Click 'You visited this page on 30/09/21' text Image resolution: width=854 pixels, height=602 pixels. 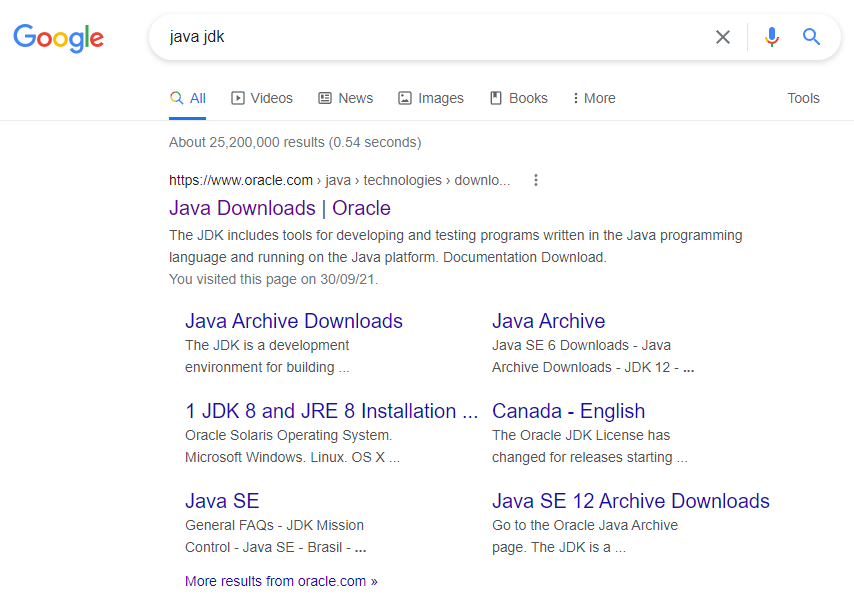(273, 279)
